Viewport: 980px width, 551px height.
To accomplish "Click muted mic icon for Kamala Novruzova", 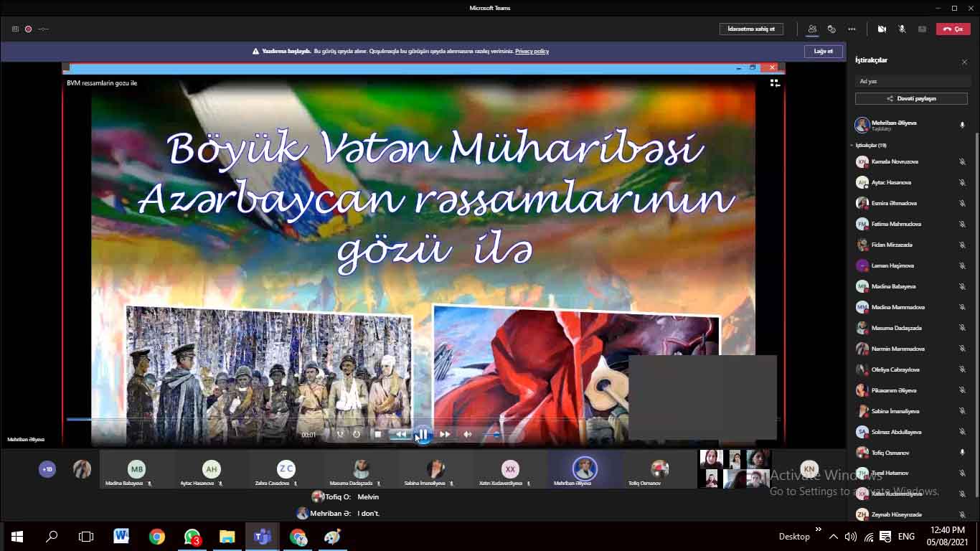I will [962, 162].
